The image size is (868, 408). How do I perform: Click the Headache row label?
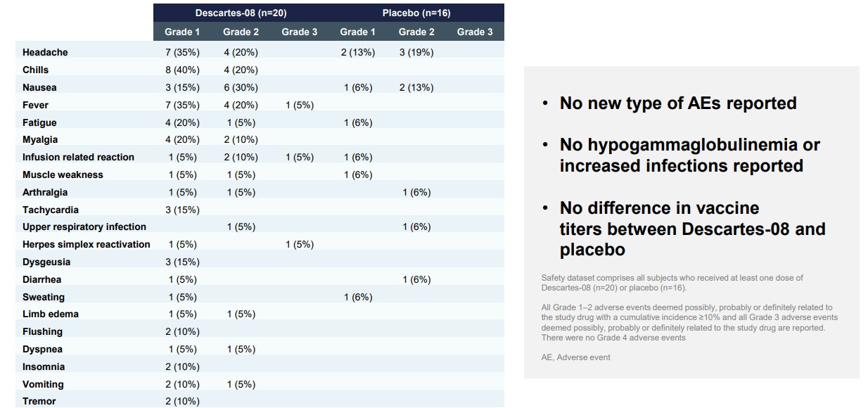[x=45, y=52]
